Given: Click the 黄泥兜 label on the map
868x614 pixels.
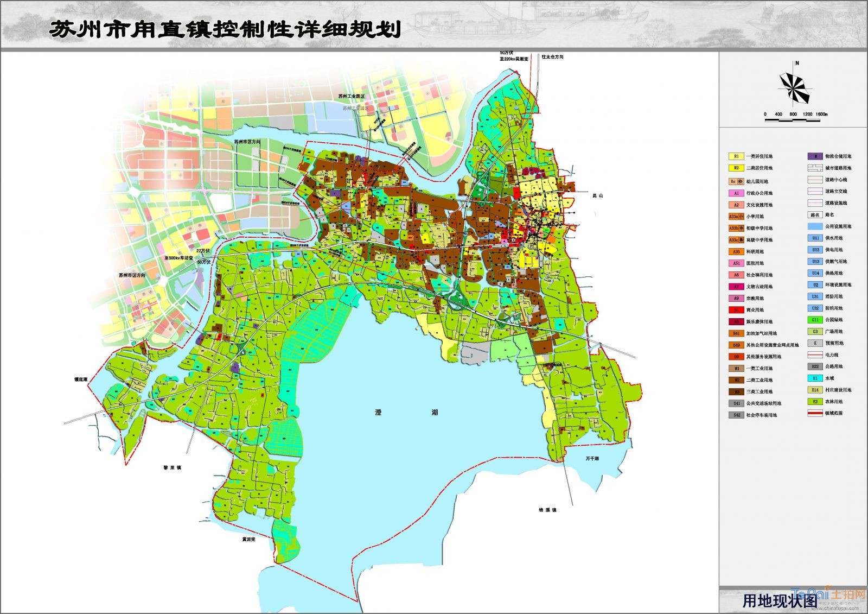Looking at the screenshot, I should point(248,540).
